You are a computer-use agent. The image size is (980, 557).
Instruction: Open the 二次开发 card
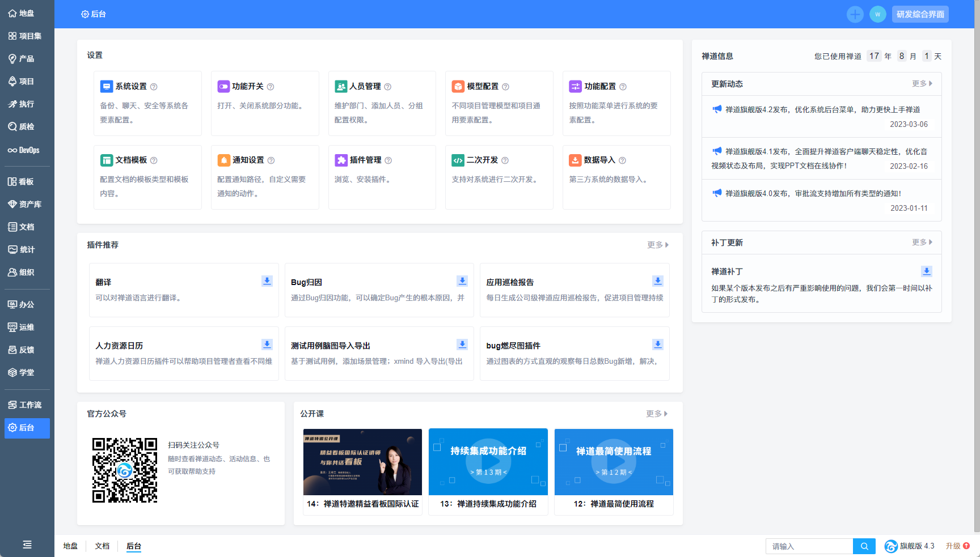point(499,177)
